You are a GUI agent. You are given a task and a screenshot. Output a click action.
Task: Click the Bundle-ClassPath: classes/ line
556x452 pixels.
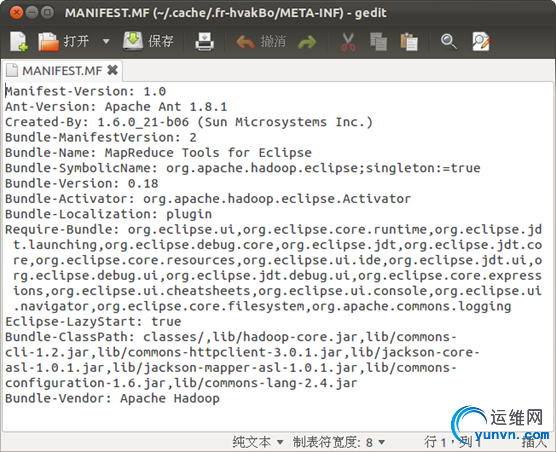pos(231,337)
